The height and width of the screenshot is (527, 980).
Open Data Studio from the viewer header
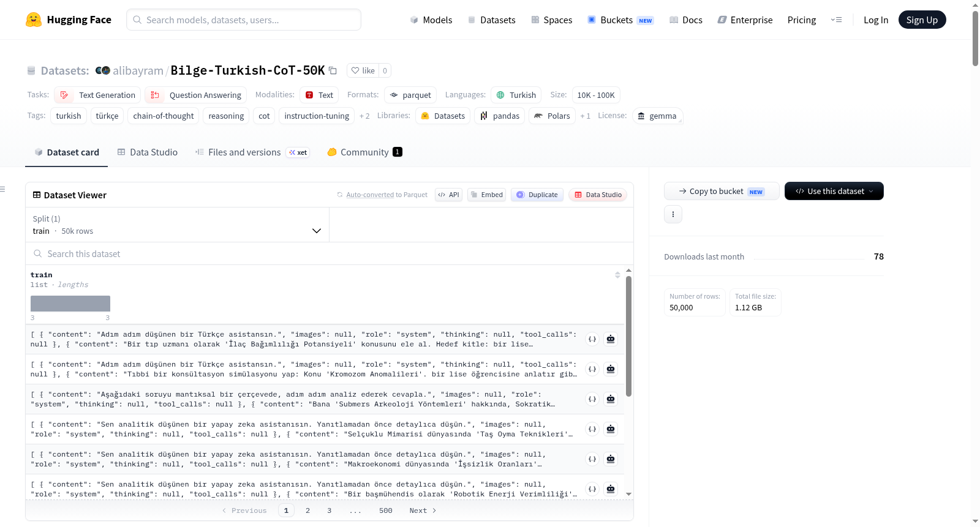tap(598, 195)
